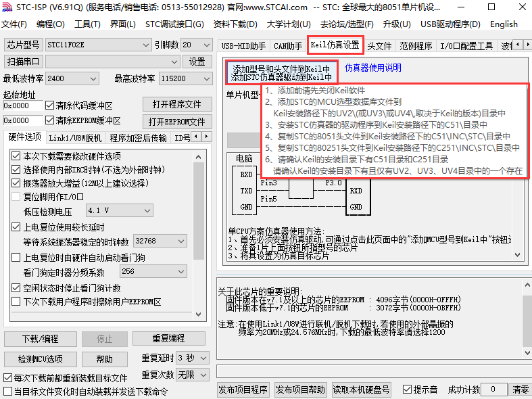Viewport: 532px width, 399px height.
Task: Open 仿真器使用说明 link
Action: [x=372, y=68]
